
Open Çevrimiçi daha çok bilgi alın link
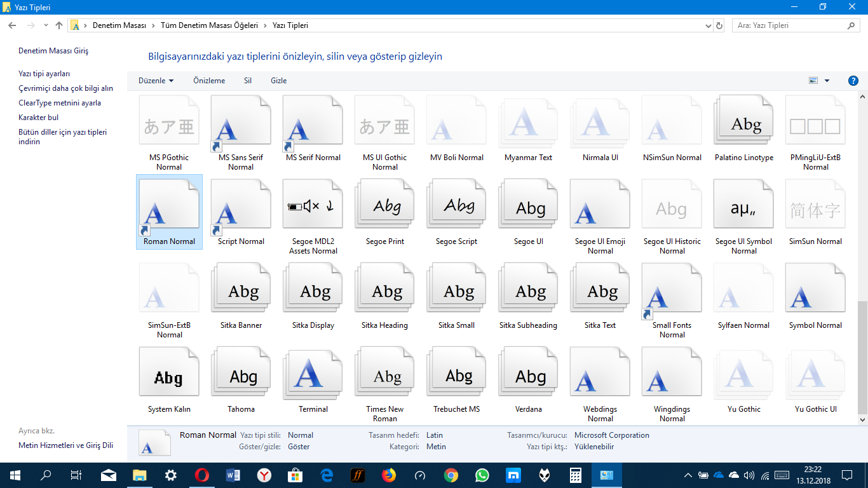pos(66,88)
